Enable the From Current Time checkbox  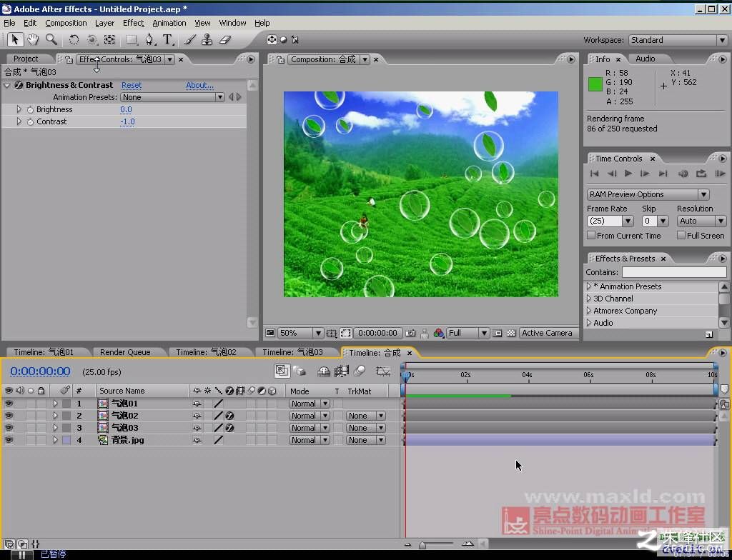(591, 235)
